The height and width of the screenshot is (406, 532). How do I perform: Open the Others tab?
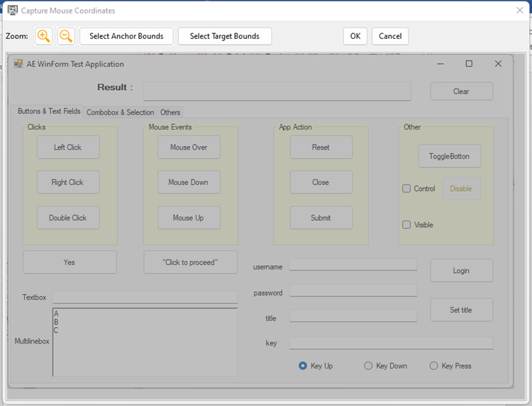pos(170,112)
